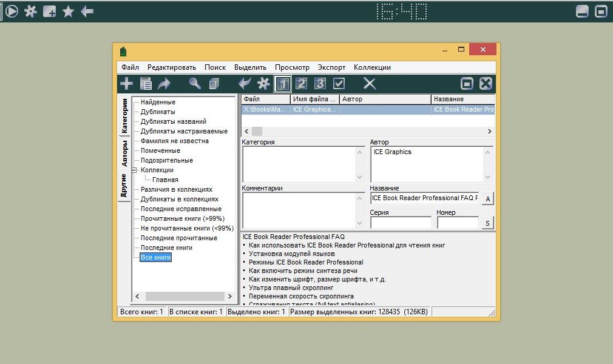Viewport: 613px width, 364px height.
Task: Click the library toolbar close X icon
Action: pyautogui.click(x=486, y=84)
